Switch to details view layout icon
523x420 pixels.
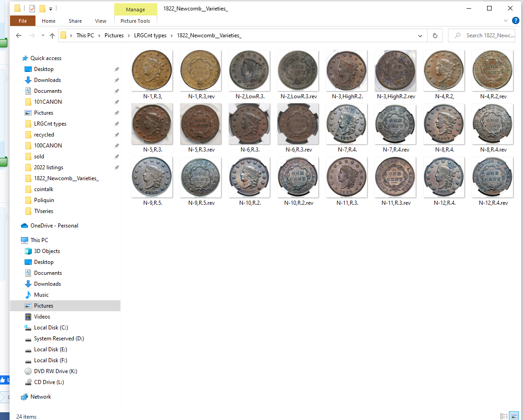[x=503, y=416]
